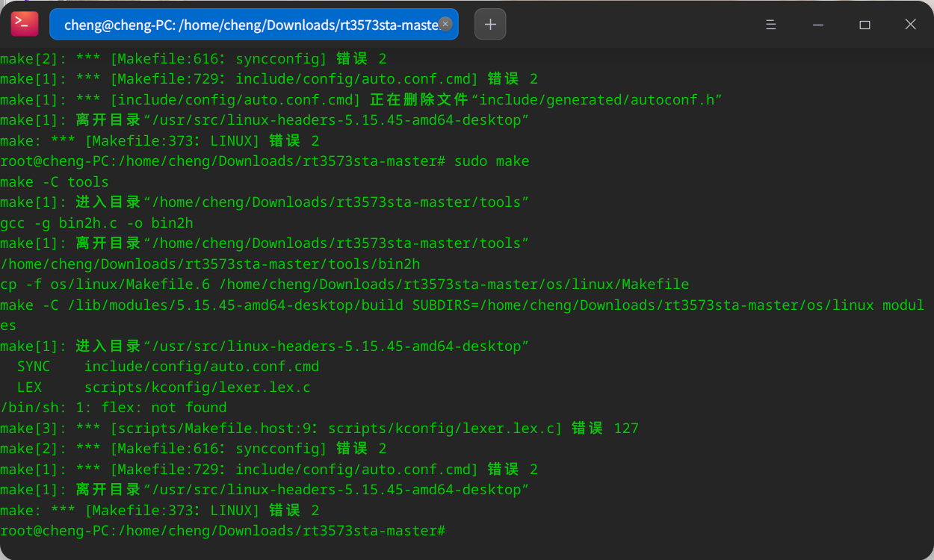Click the make[3] error 127 line
Viewport: 934px width, 560px height.
click(x=319, y=429)
